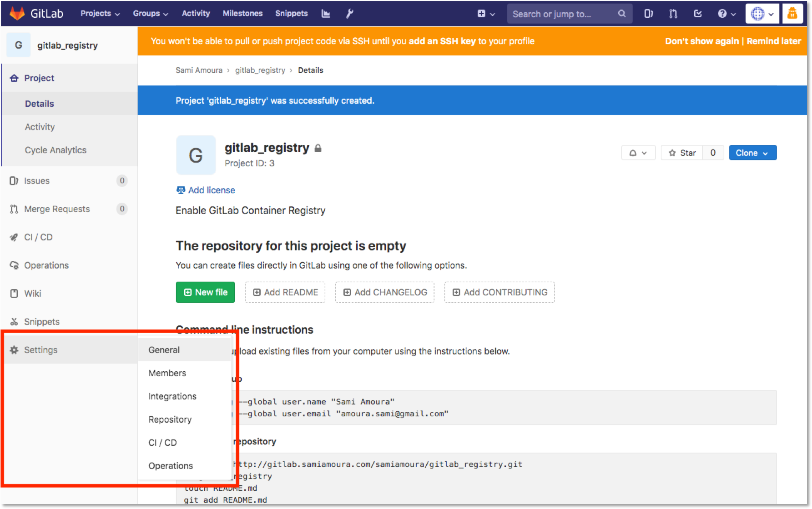Open the Projects dropdown in top navigation
812x509 pixels.
click(x=100, y=13)
